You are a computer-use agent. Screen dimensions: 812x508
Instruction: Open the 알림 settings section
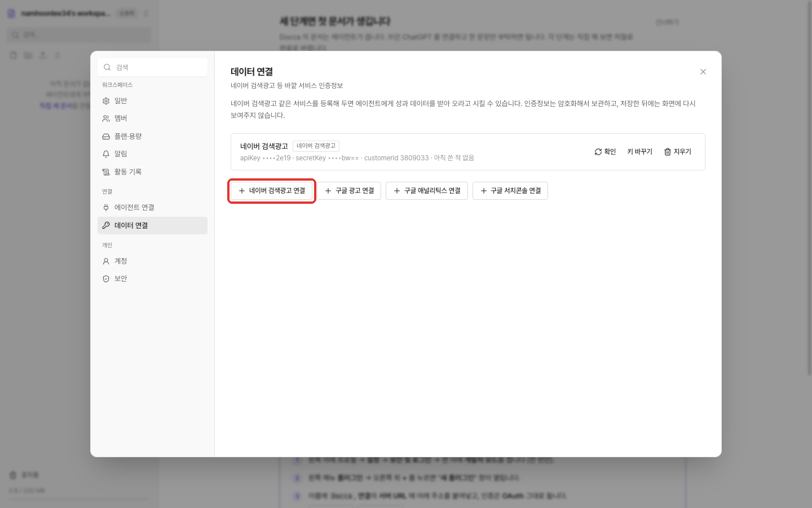152,154
